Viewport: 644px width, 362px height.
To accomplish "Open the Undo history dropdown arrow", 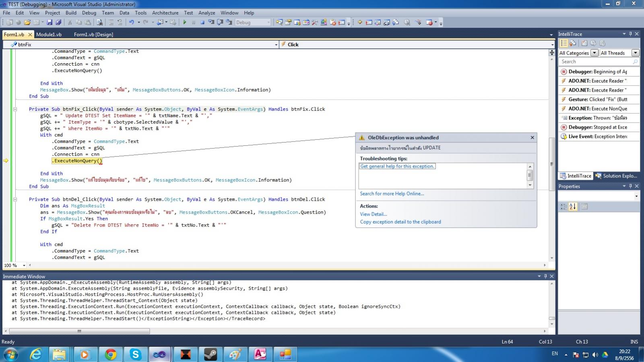I will pos(139,23).
